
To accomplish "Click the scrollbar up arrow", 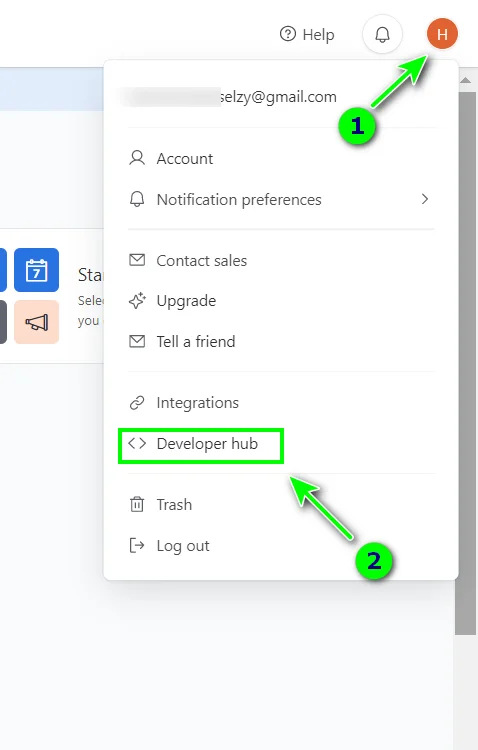I will [466, 80].
